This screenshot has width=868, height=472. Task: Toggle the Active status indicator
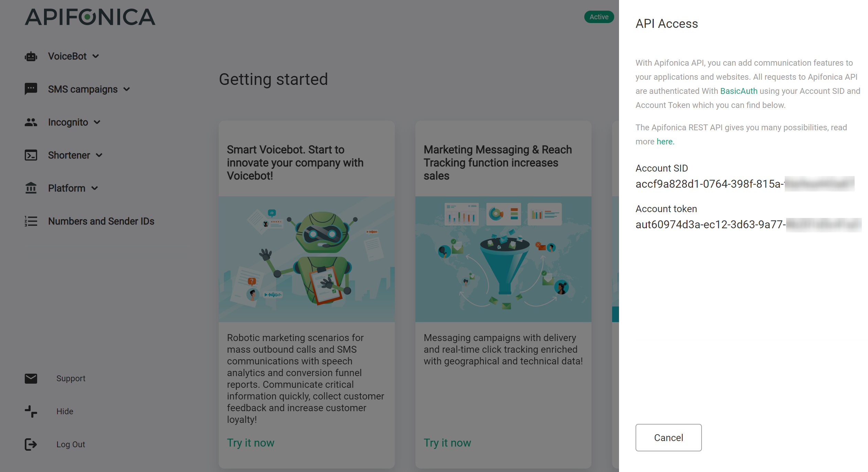tap(598, 16)
